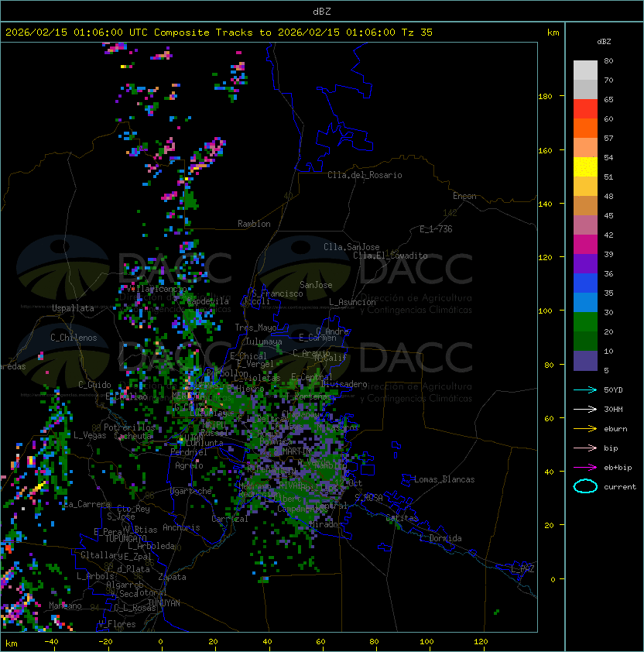This screenshot has width=644, height=652.
Task: Click the 'La_Carrera' place label
Action: (x=87, y=504)
